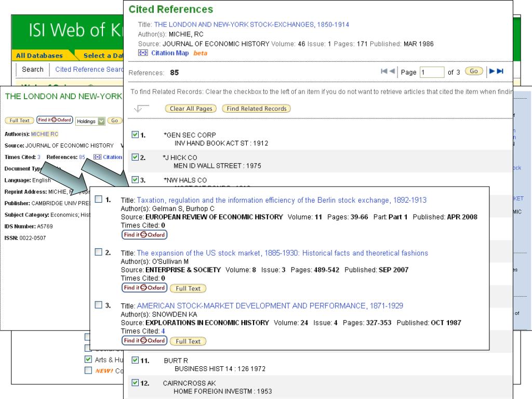Open Full Text for O'Sullivan record
This screenshot has width=532, height=399.
[x=188, y=288]
